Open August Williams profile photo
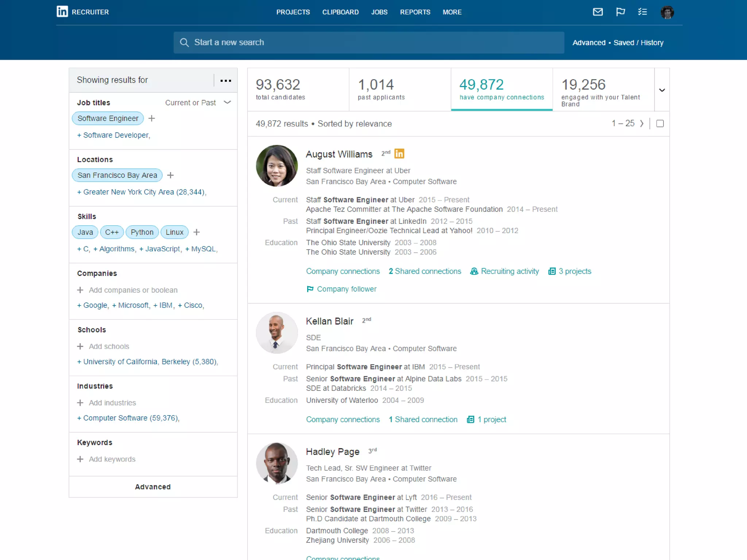747x560 pixels. click(276, 166)
